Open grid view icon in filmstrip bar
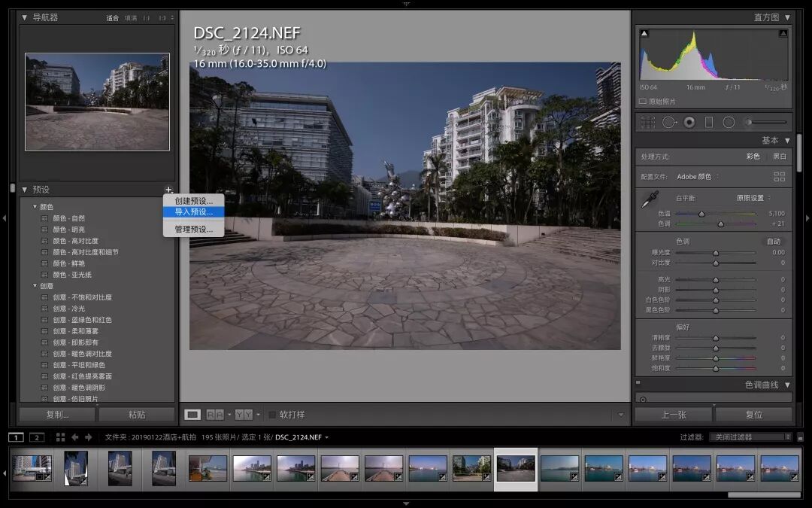The width and height of the screenshot is (812, 508). pos(61,437)
